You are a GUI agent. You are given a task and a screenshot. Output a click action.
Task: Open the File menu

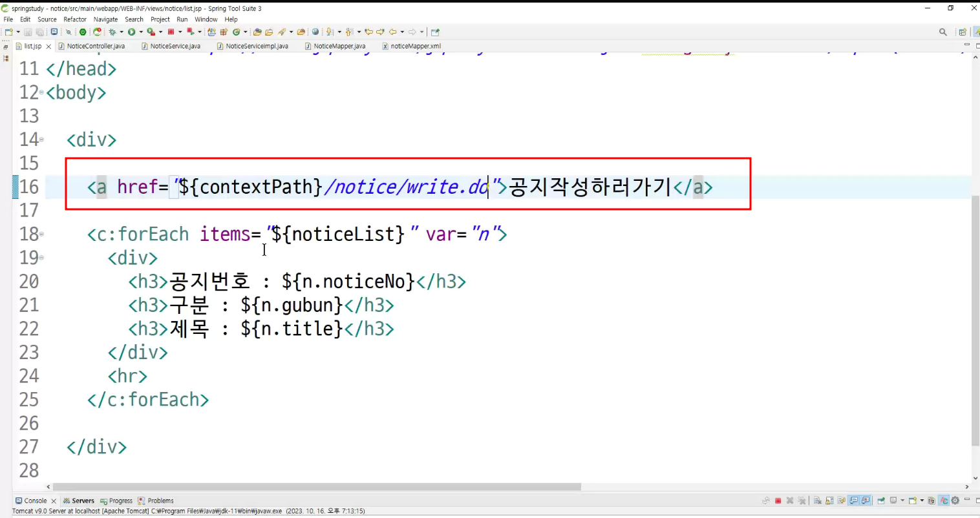pyautogui.click(x=8, y=19)
